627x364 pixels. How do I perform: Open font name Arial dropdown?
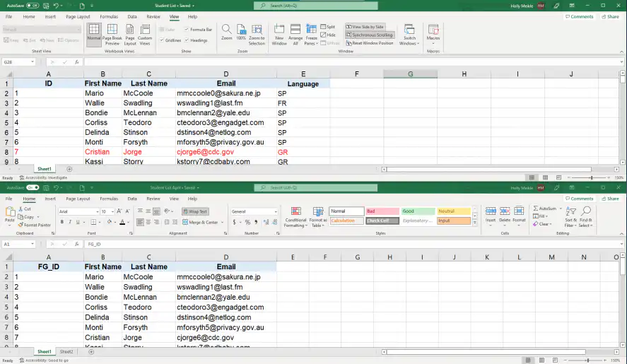pyautogui.click(x=97, y=211)
